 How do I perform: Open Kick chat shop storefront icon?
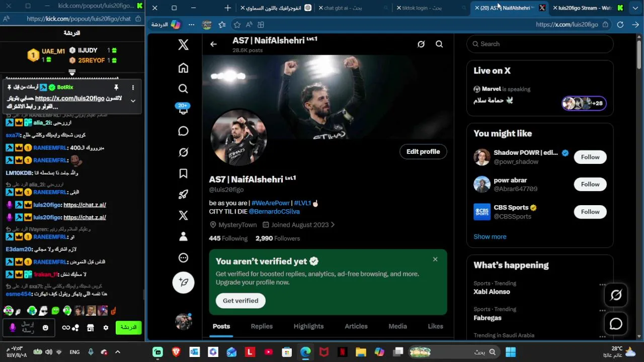point(91,328)
